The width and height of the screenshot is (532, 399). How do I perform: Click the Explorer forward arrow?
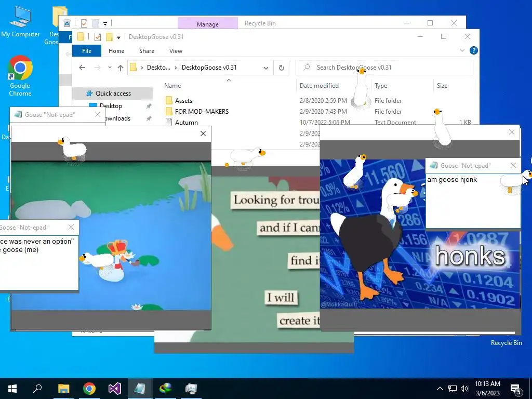pos(97,68)
